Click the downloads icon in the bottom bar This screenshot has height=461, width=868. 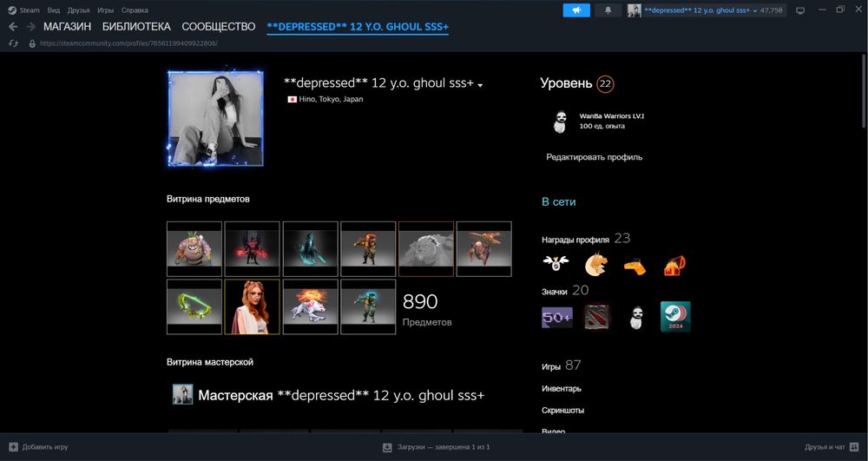387,447
